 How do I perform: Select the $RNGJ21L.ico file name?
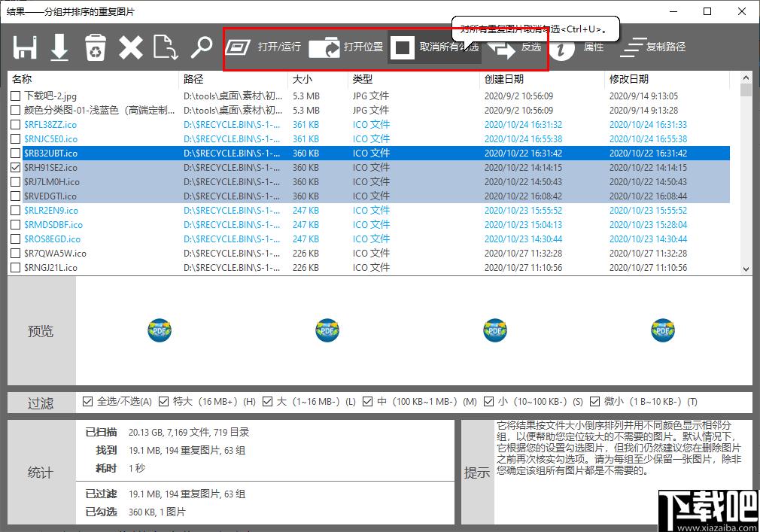coord(51,267)
